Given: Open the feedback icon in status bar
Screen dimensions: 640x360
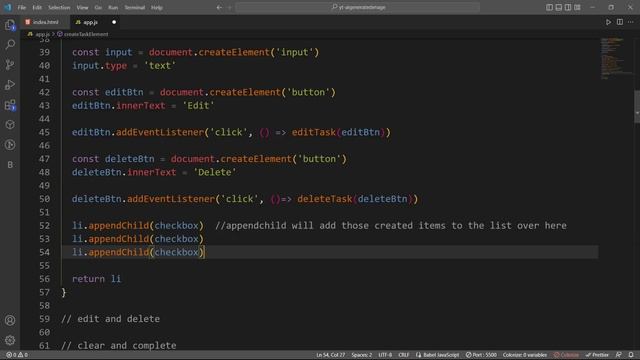Looking at the screenshot, I should (x=619, y=355).
